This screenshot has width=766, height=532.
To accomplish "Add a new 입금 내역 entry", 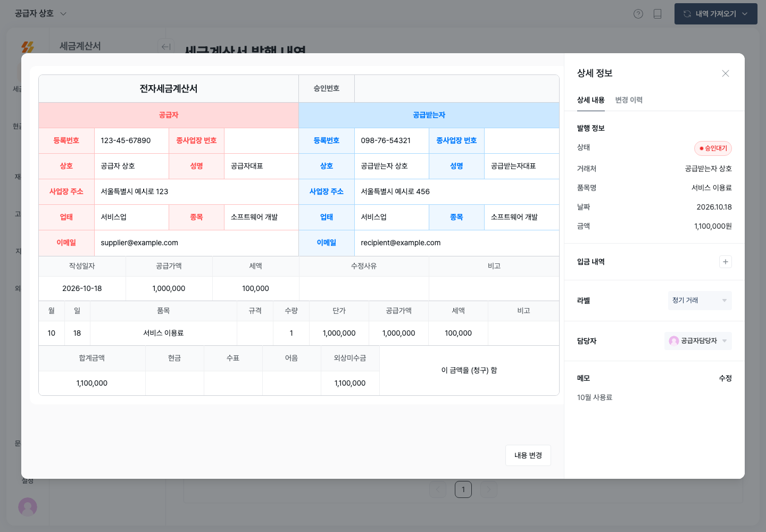I will (x=726, y=262).
